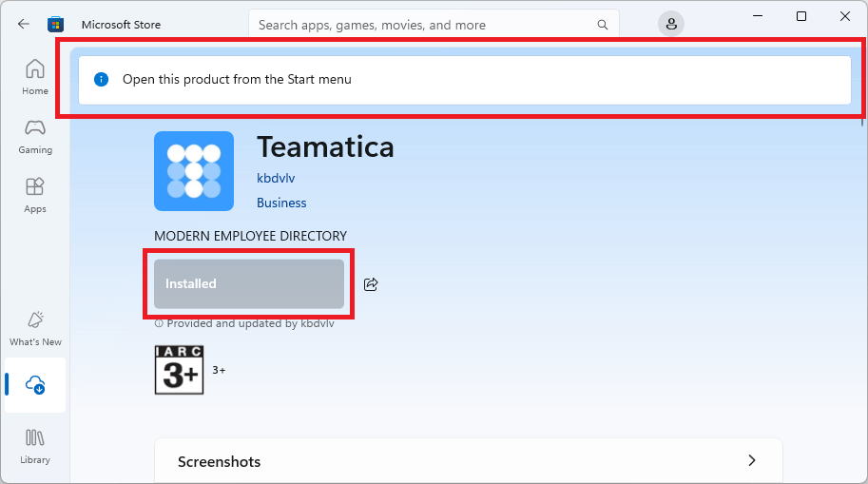Image resolution: width=868 pixels, height=484 pixels.
Task: Open the user profile icon
Action: coord(671,25)
